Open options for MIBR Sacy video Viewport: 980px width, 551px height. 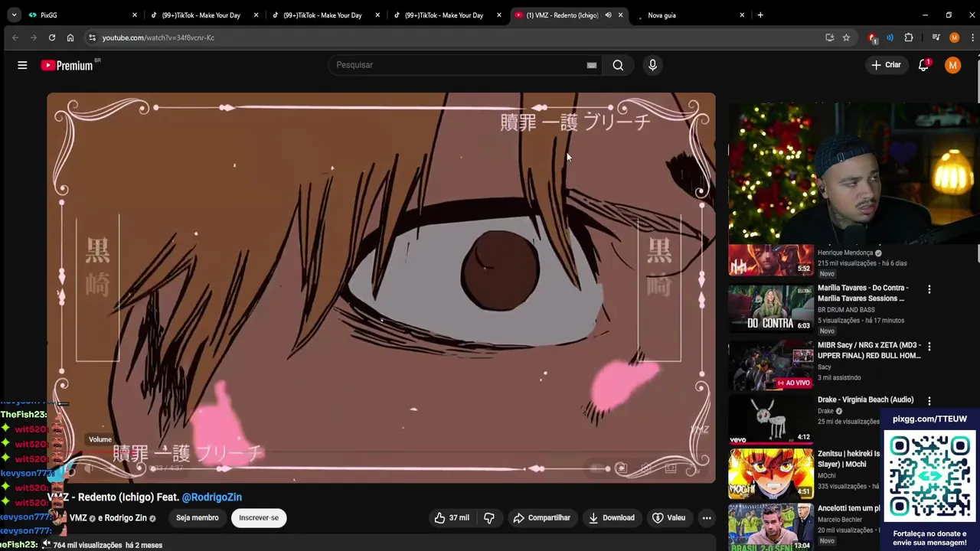(x=929, y=347)
